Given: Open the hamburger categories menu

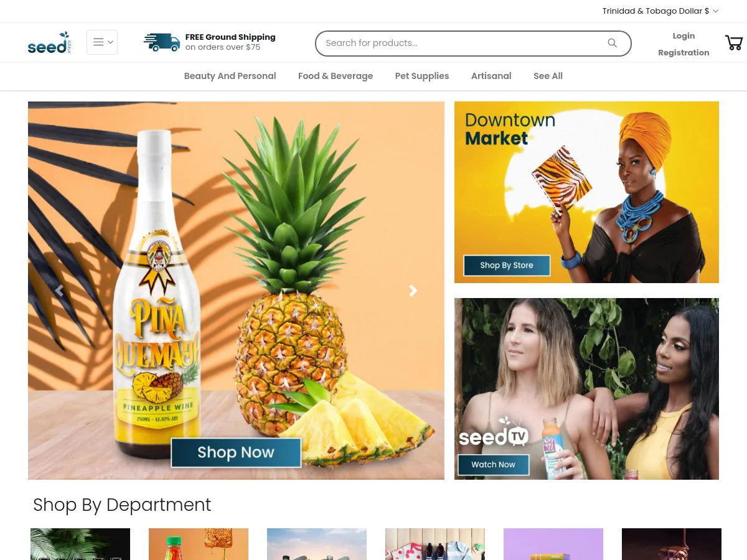Looking at the screenshot, I should click(x=102, y=42).
